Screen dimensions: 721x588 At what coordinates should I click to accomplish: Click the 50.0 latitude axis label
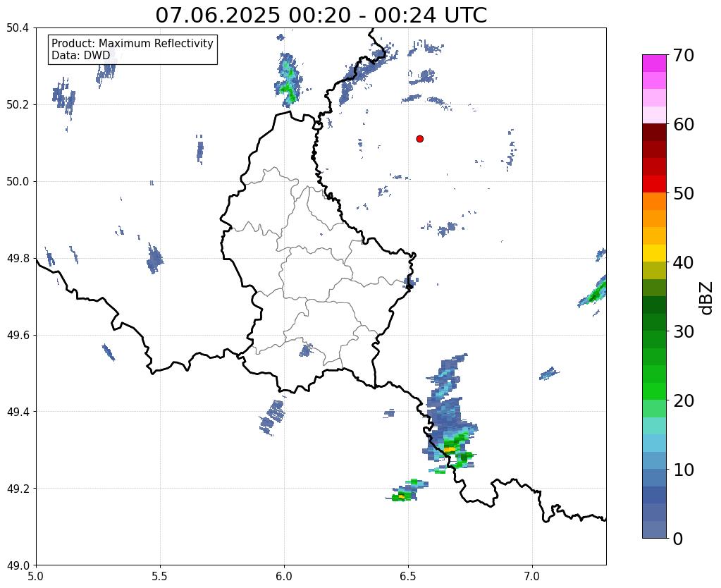tap(18, 182)
